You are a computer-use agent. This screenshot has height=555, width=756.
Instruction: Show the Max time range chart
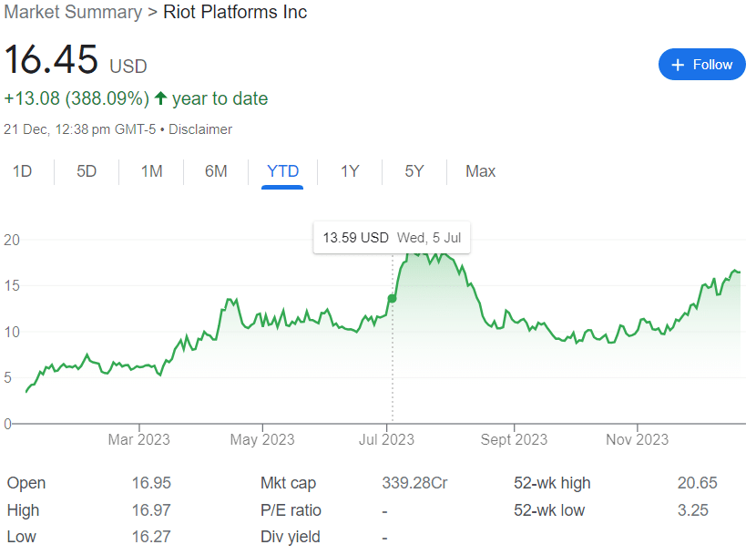tap(480, 171)
